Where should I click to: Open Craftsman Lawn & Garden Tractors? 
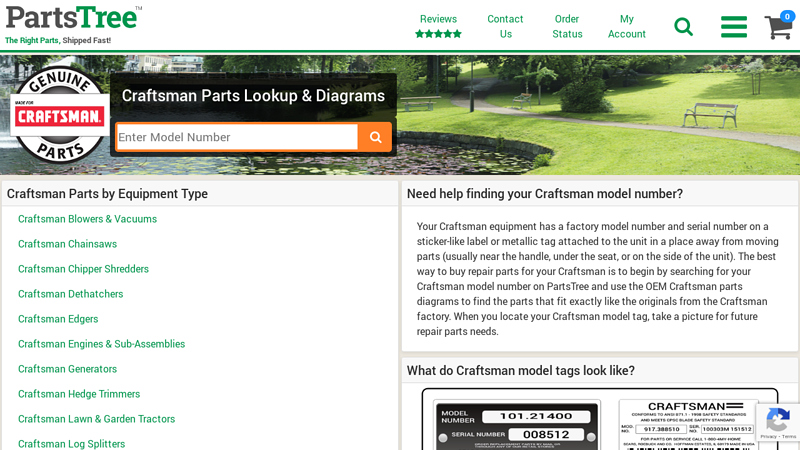coord(96,419)
